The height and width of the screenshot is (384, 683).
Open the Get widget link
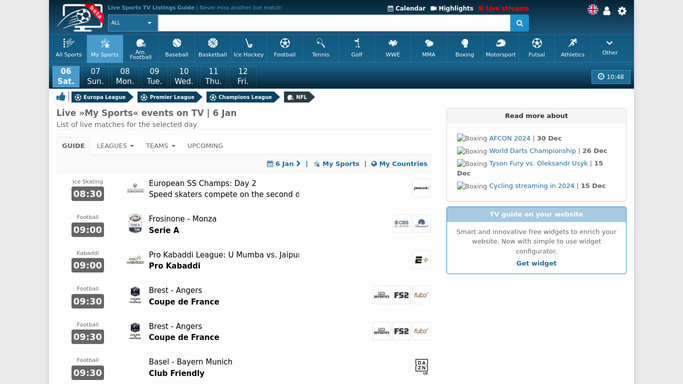click(536, 263)
